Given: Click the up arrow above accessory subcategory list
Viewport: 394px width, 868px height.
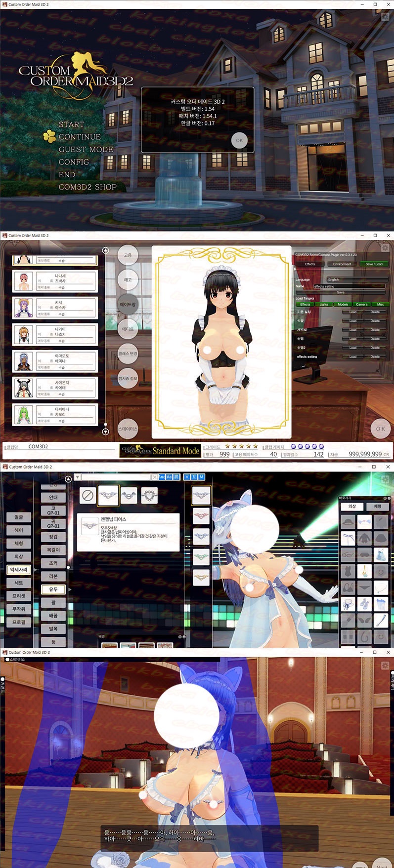Looking at the screenshot, I should click(68, 479).
